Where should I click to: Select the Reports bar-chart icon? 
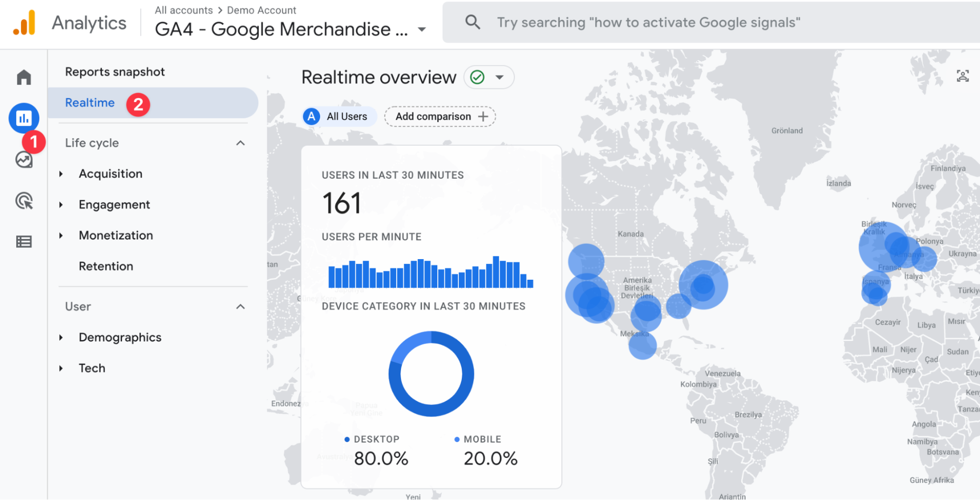[24, 118]
